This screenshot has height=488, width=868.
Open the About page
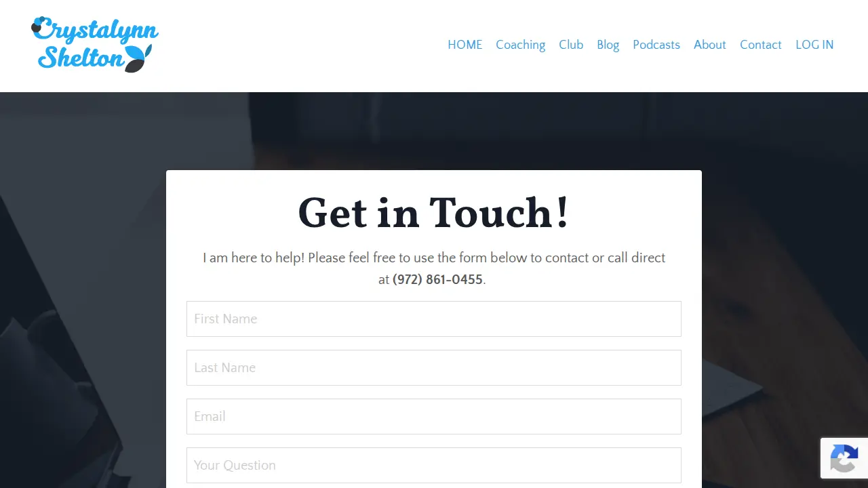click(710, 45)
